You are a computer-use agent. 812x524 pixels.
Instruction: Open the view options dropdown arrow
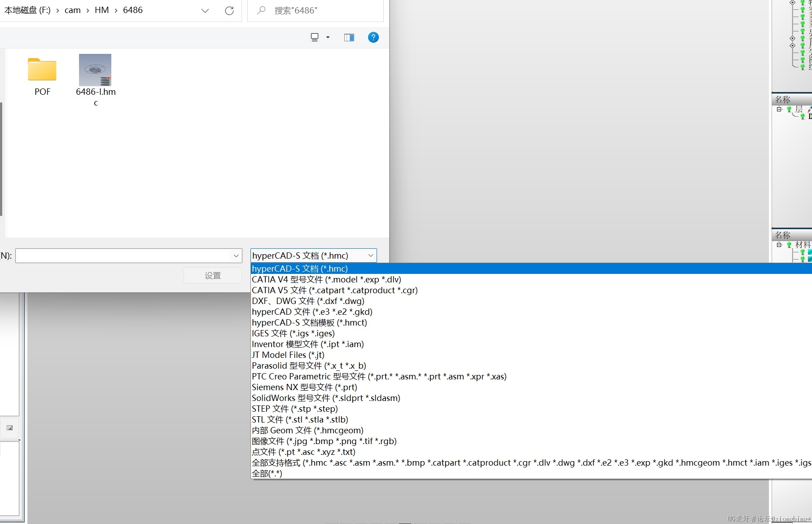click(x=328, y=37)
